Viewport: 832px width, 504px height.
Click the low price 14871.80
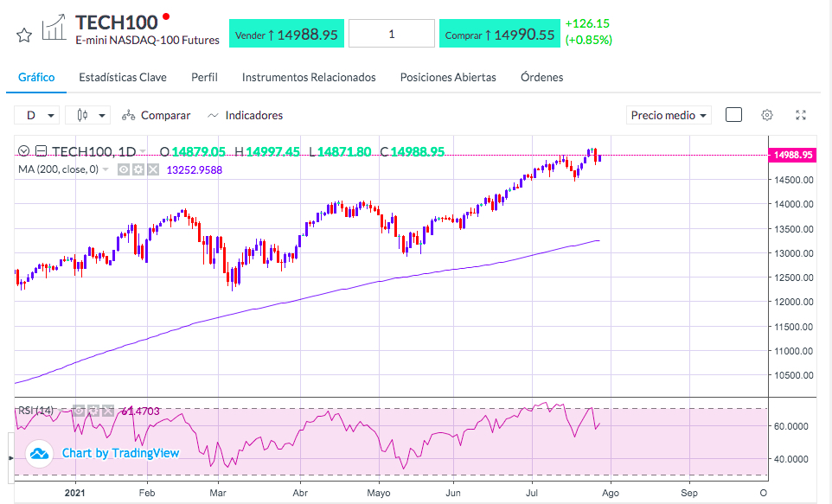click(x=344, y=152)
